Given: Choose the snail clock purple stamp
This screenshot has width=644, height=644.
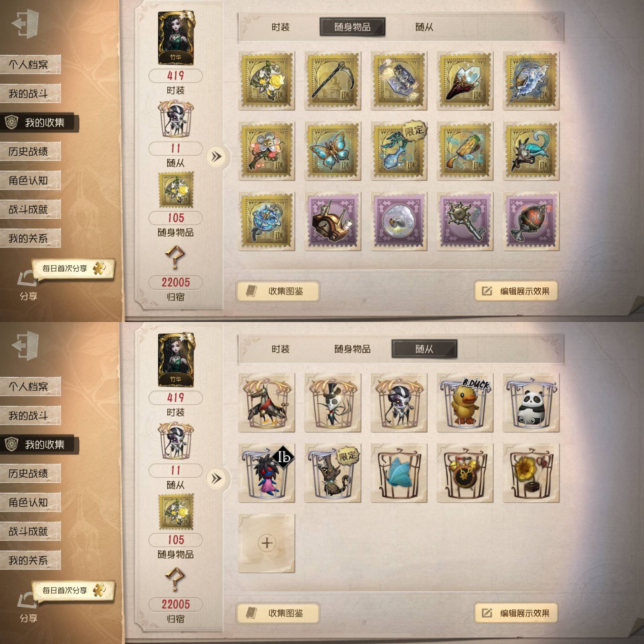Looking at the screenshot, I should tap(332, 222).
